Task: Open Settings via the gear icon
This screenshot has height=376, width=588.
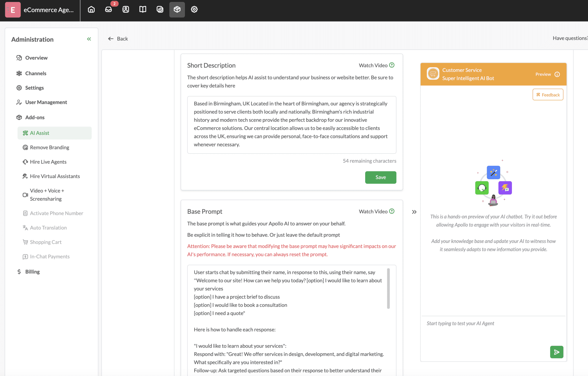Action: point(194,9)
